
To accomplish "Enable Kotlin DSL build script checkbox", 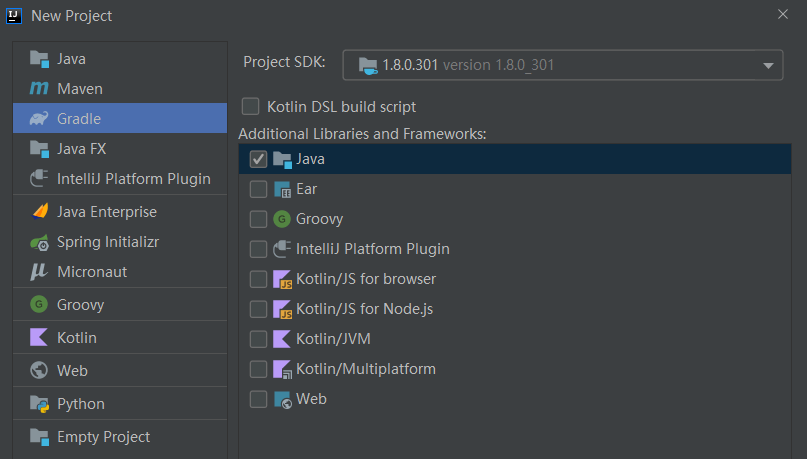I will tap(251, 107).
